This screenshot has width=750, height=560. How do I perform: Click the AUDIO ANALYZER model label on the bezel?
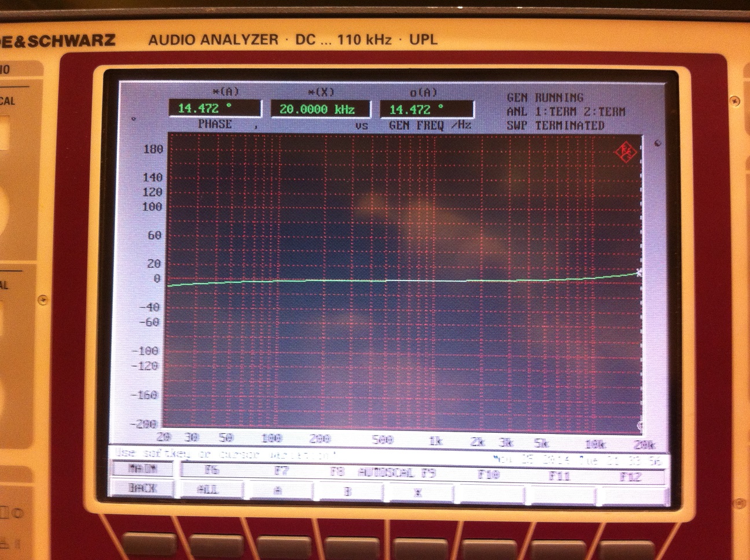(213, 40)
